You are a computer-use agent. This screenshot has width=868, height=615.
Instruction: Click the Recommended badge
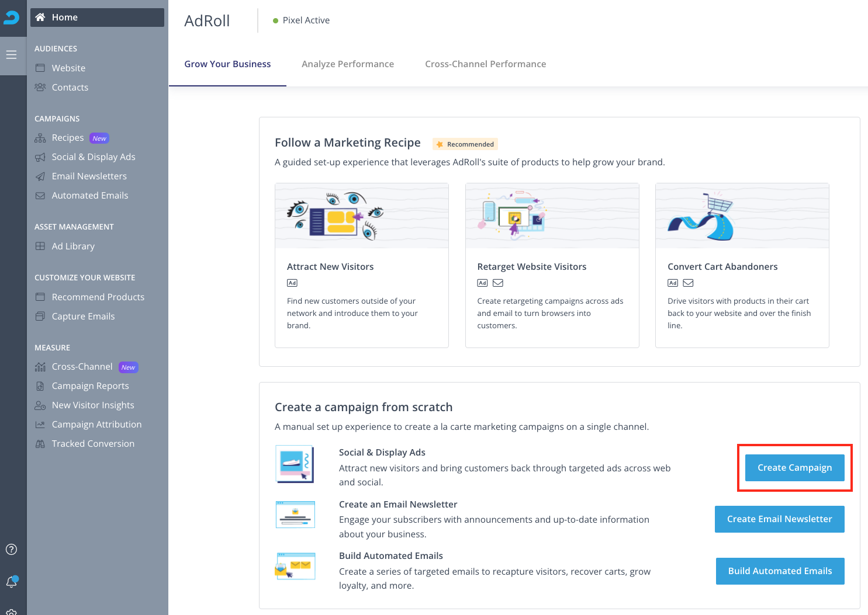pos(465,144)
